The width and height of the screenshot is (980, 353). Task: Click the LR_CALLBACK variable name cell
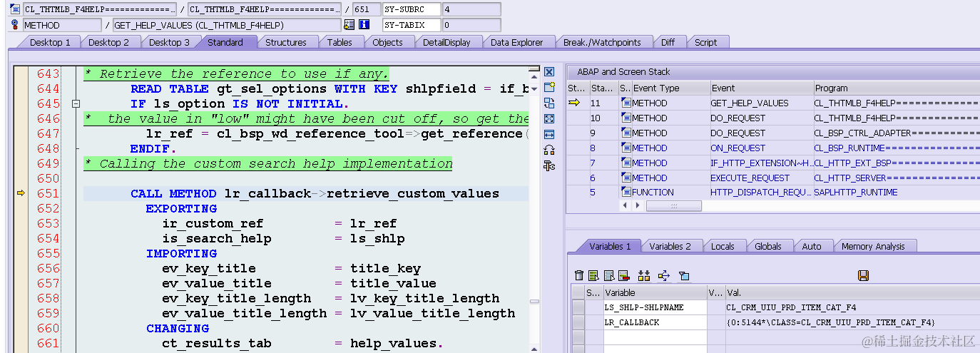pyautogui.click(x=655, y=322)
